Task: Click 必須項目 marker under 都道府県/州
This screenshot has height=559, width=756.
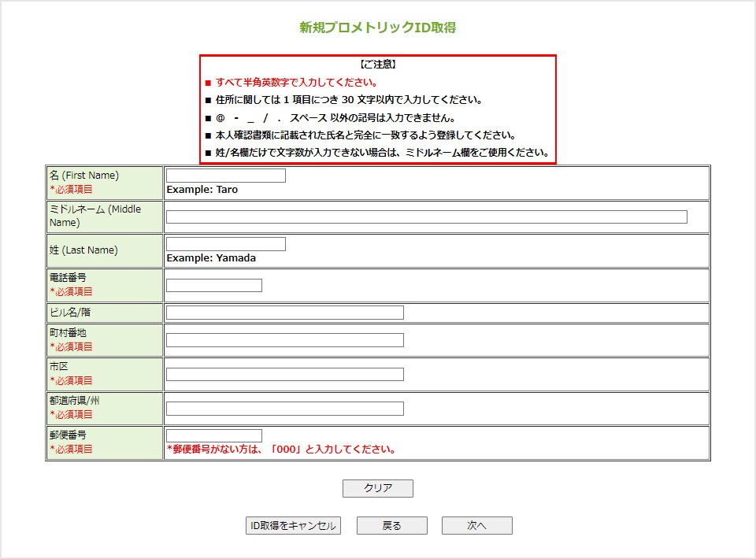Action: click(x=71, y=414)
